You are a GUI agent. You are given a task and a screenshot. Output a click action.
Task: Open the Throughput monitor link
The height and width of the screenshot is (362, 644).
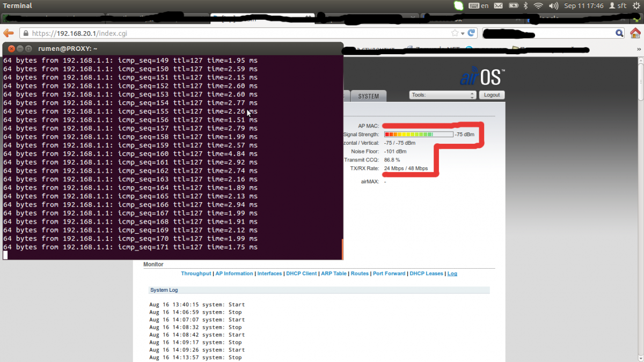click(195, 274)
